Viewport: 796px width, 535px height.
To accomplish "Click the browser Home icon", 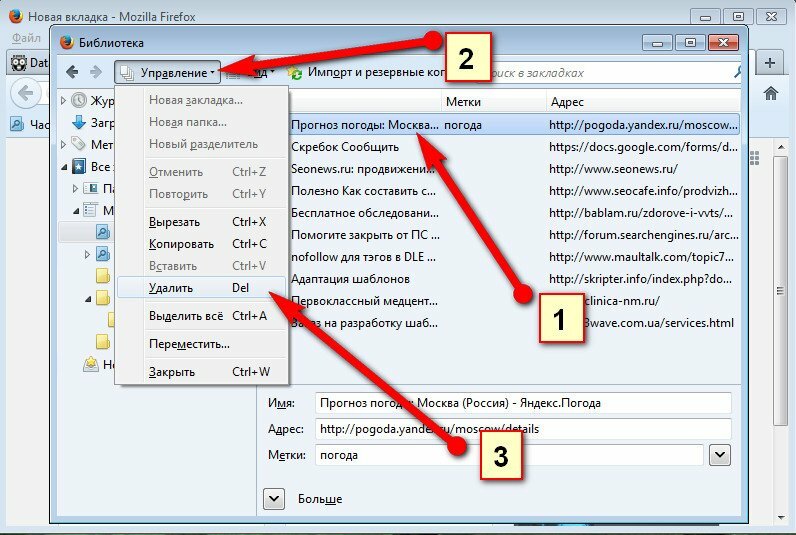I will pyautogui.click(x=771, y=93).
